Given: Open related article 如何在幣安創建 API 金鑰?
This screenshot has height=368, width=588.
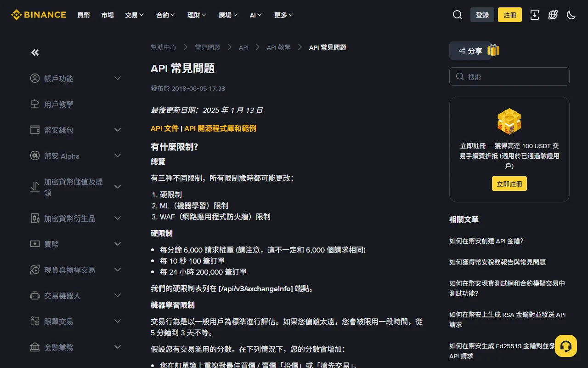Looking at the screenshot, I should point(486,241).
